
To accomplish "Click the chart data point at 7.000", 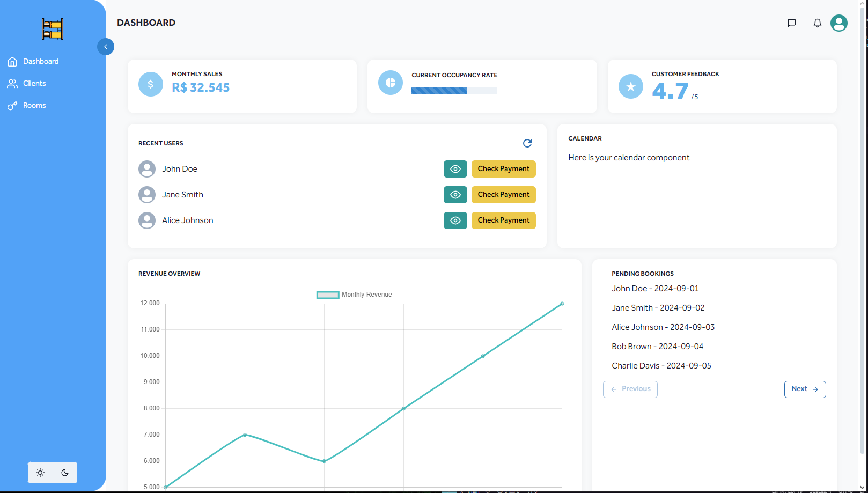I will [245, 435].
